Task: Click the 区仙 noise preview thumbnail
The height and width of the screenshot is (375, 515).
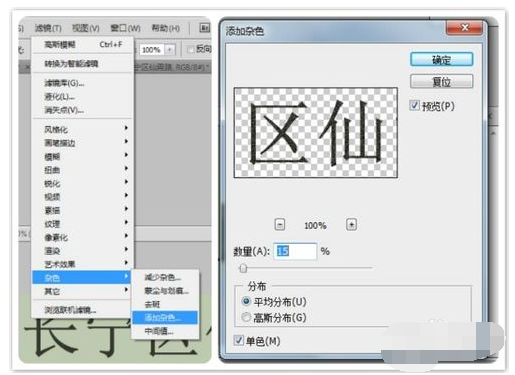Action: coord(316,133)
